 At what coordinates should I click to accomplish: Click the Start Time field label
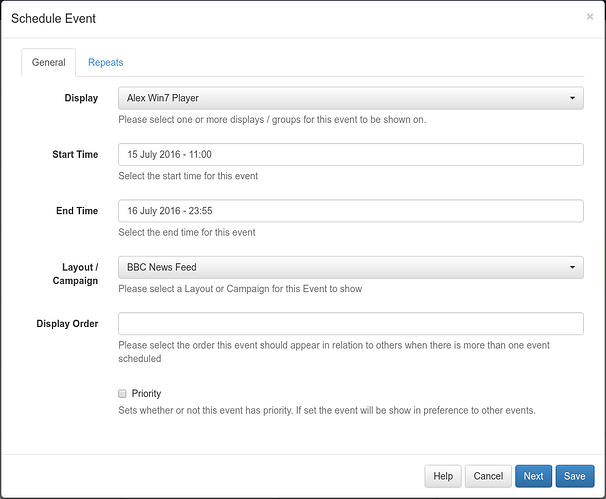point(75,155)
